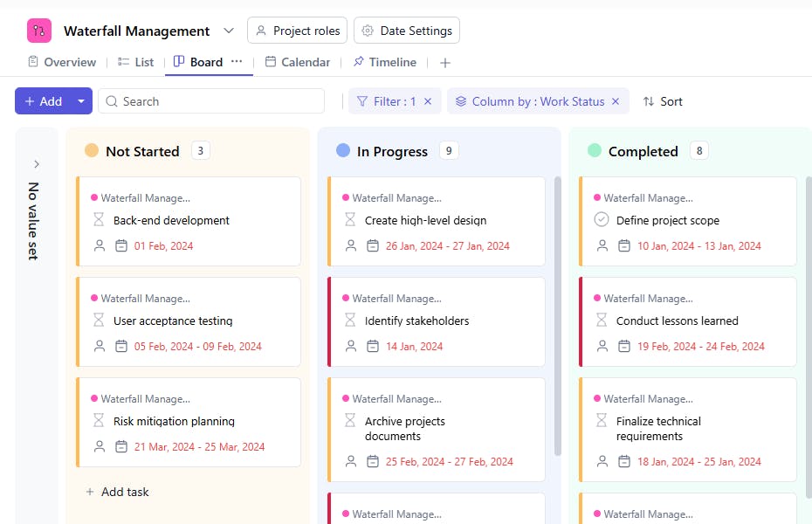
Task: Add a new view with plus icon
Action: click(445, 63)
